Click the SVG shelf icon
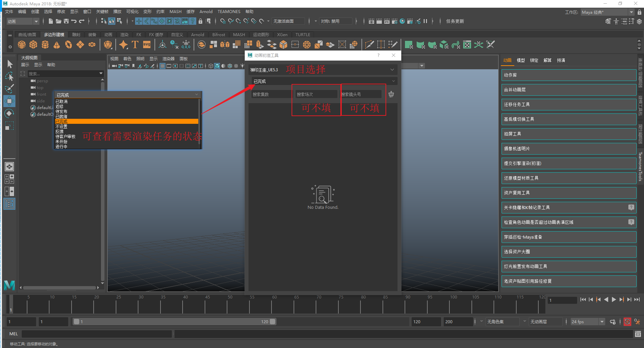The height and width of the screenshot is (348, 644). point(147,45)
